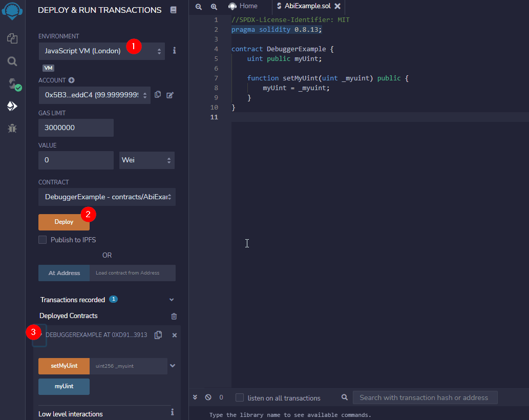
Task: Open the File Explorer sidebar icon
Action: point(12,38)
